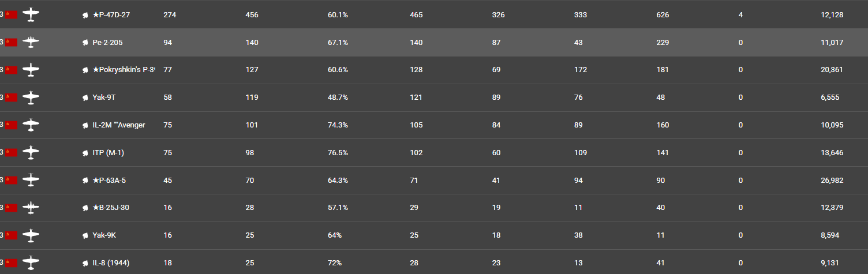Click the small icon before P-63A-5 name

(x=85, y=181)
